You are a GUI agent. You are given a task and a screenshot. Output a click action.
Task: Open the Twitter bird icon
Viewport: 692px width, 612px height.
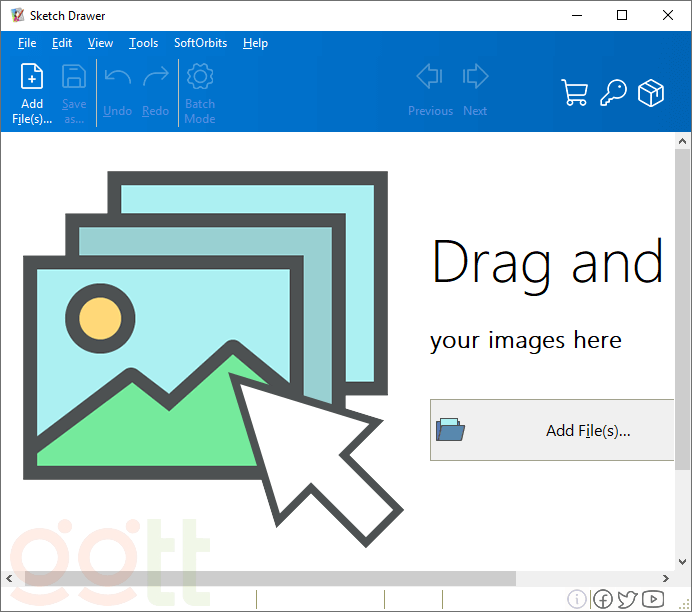pyautogui.click(x=628, y=599)
